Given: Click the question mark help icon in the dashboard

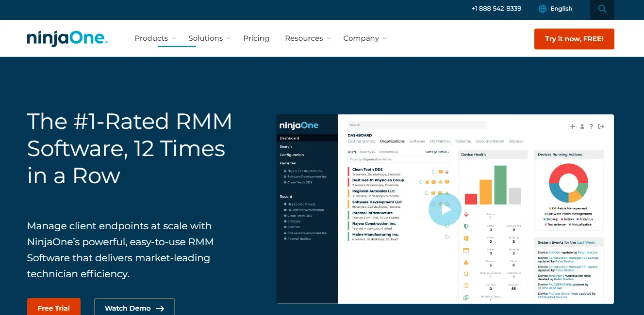Looking at the screenshot, I should click(x=591, y=126).
